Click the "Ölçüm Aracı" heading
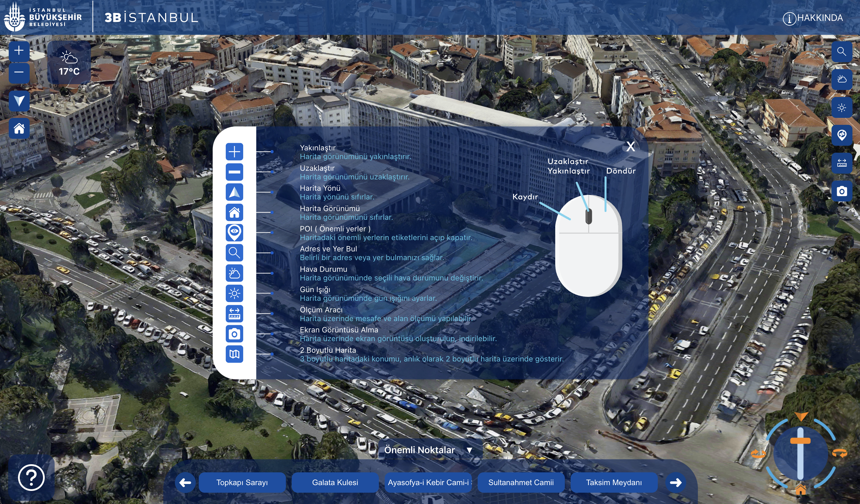Screen dimensions: 860x504 (x=321, y=310)
